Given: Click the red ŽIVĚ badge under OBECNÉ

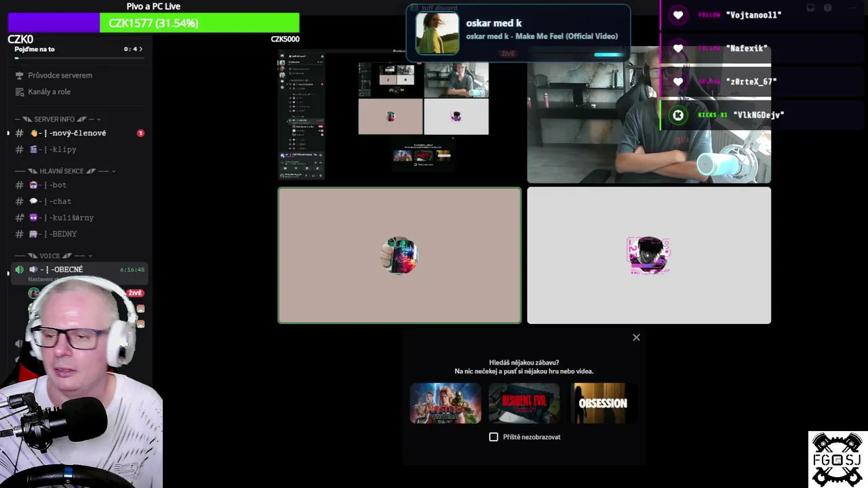Looking at the screenshot, I should (x=135, y=293).
